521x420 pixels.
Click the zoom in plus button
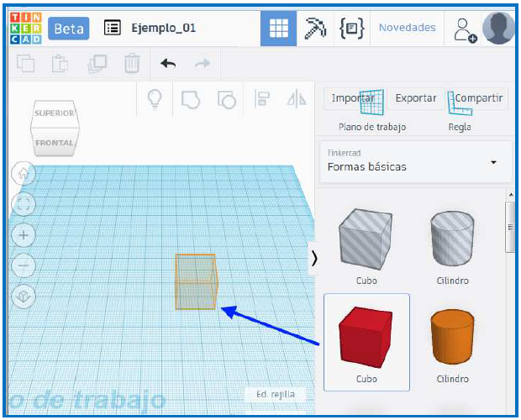[x=24, y=235]
